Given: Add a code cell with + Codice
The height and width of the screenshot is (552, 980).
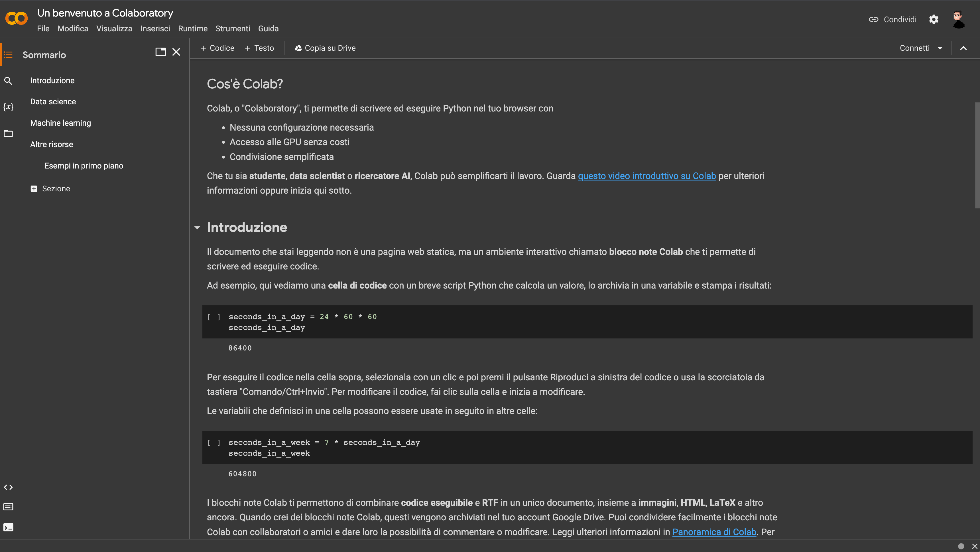Looking at the screenshot, I should [217, 48].
